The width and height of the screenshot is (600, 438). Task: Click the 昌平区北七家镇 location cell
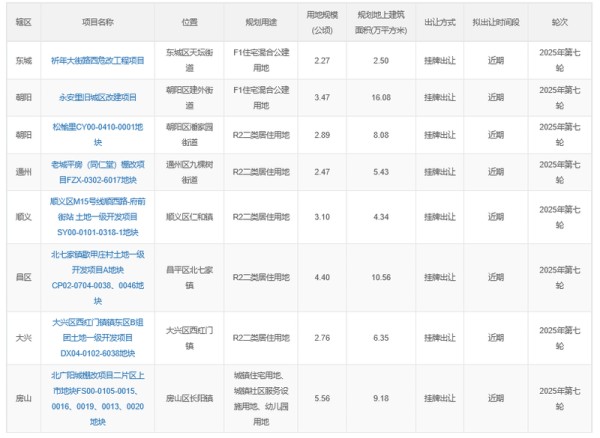(x=189, y=277)
